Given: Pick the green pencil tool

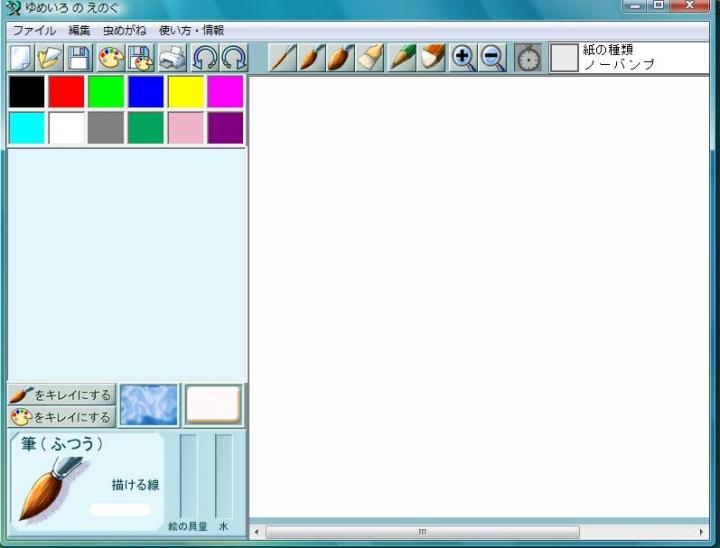Looking at the screenshot, I should coord(402,58).
